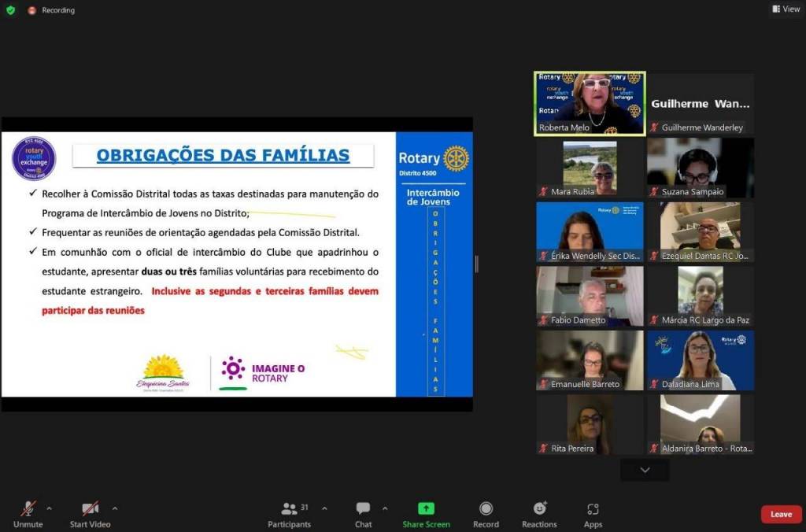The height and width of the screenshot is (532, 806).
Task: Click the Record meeting icon
Action: [486, 509]
